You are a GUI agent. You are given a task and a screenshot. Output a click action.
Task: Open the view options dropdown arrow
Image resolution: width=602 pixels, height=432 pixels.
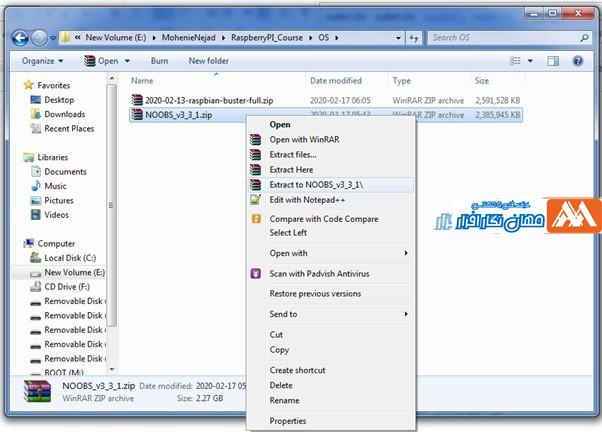[x=530, y=61]
